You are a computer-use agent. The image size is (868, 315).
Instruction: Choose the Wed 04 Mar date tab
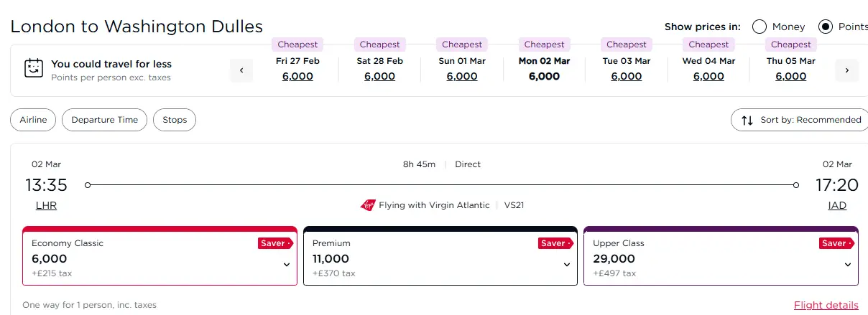(708, 69)
